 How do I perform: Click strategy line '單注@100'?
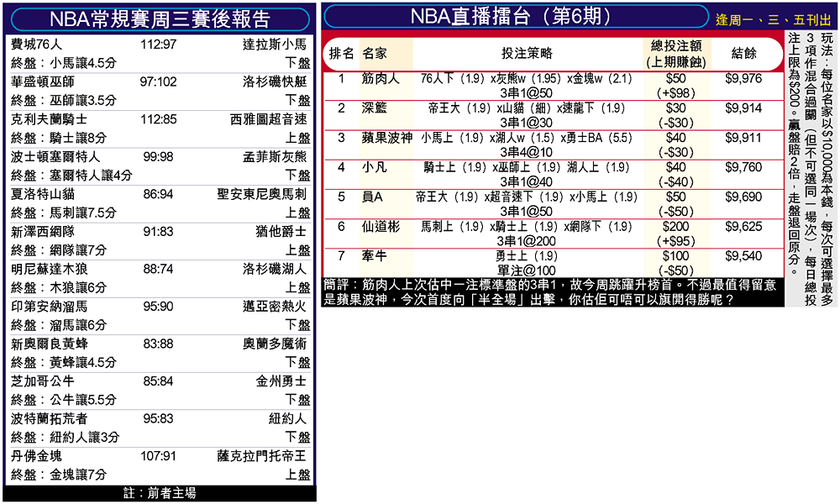click(527, 271)
